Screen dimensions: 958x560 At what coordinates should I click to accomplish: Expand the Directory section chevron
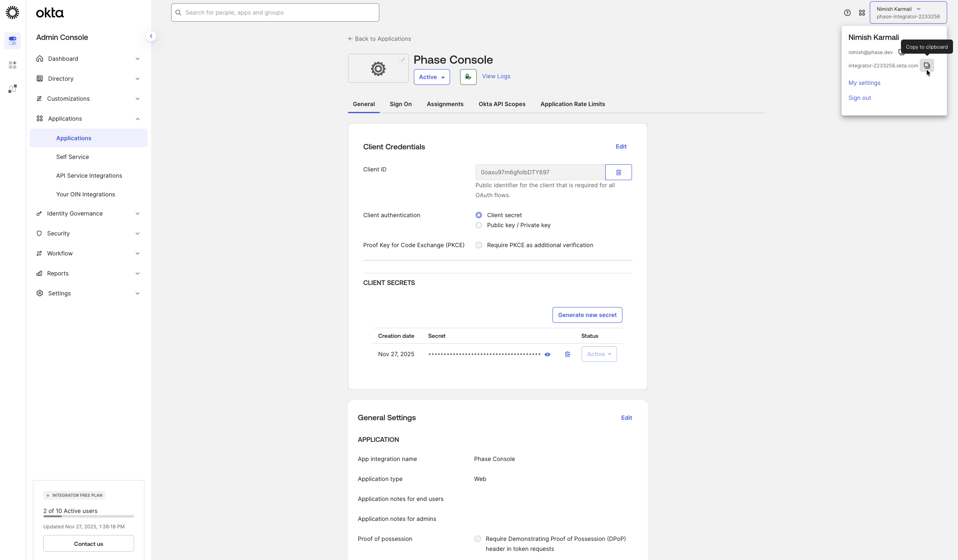click(x=137, y=79)
